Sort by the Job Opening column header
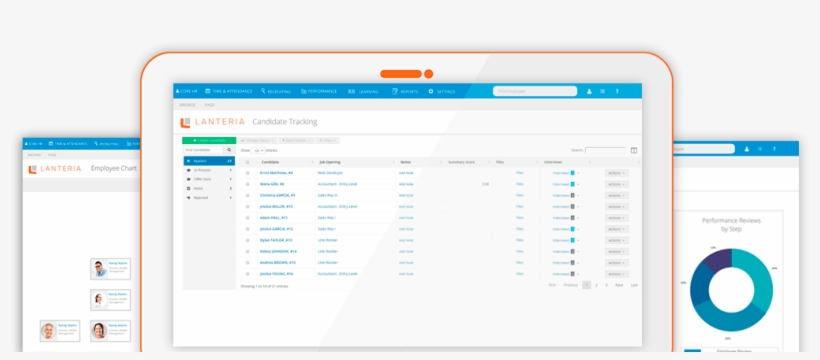Viewport: 820px width, 360px height. pos(329,162)
